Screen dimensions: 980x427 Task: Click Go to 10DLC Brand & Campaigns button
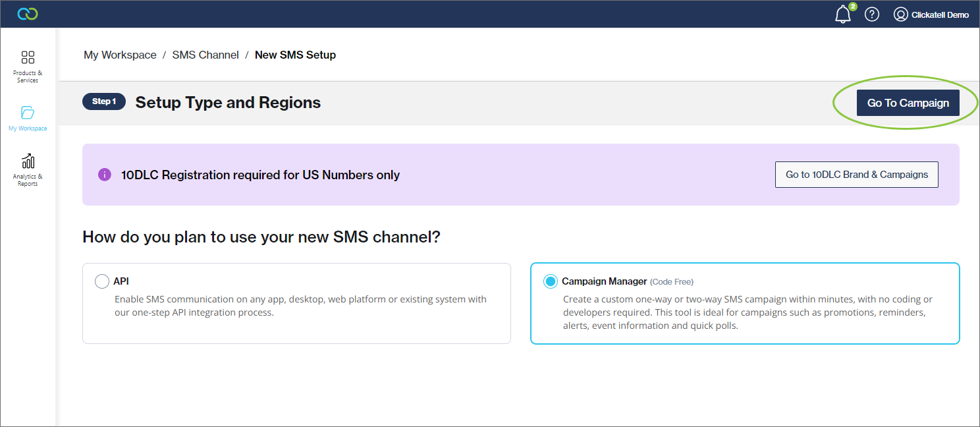pos(856,175)
